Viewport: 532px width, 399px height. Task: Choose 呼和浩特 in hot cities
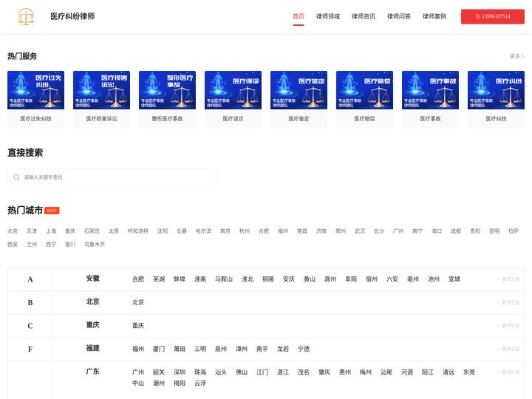[138, 231]
